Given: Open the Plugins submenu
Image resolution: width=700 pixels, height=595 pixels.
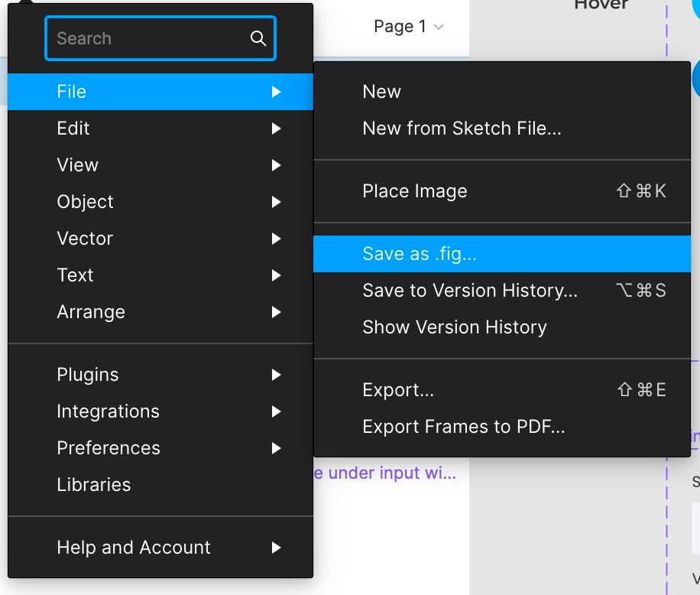Looking at the screenshot, I should pos(160,375).
